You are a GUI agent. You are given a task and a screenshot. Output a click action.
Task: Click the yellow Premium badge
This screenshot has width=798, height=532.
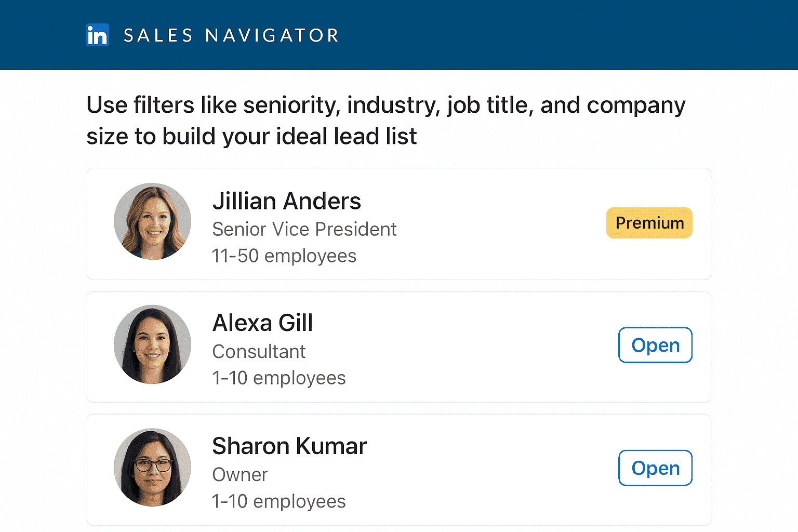(x=649, y=223)
